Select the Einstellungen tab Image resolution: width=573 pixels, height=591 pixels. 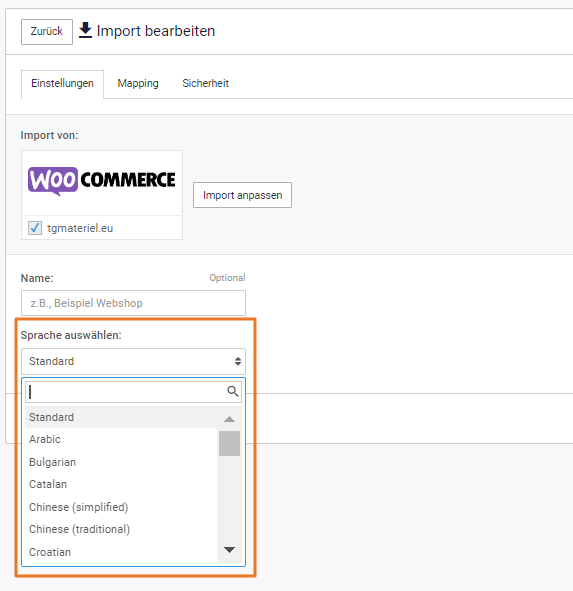(63, 84)
